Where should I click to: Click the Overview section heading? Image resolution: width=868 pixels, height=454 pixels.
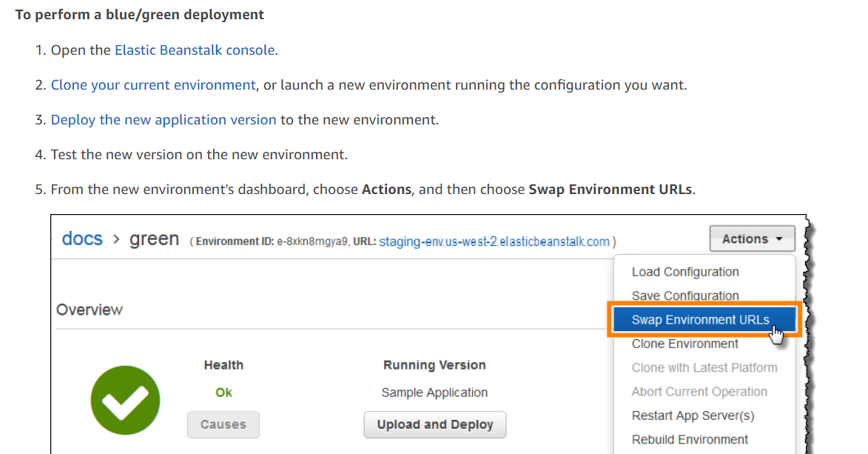pyautogui.click(x=90, y=310)
